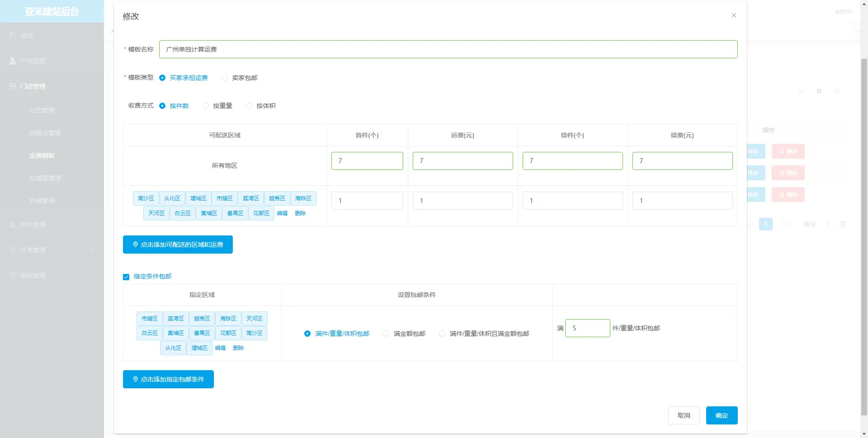Image resolution: width=868 pixels, height=438 pixels.
Task: Open 运费模板 in sidebar
Action: [x=42, y=155]
